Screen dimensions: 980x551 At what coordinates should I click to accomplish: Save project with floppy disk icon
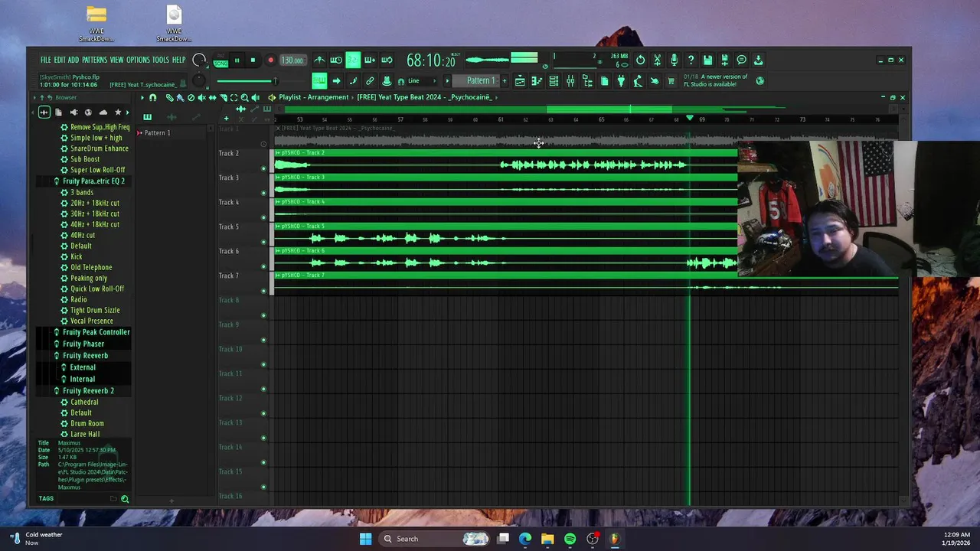pos(707,60)
